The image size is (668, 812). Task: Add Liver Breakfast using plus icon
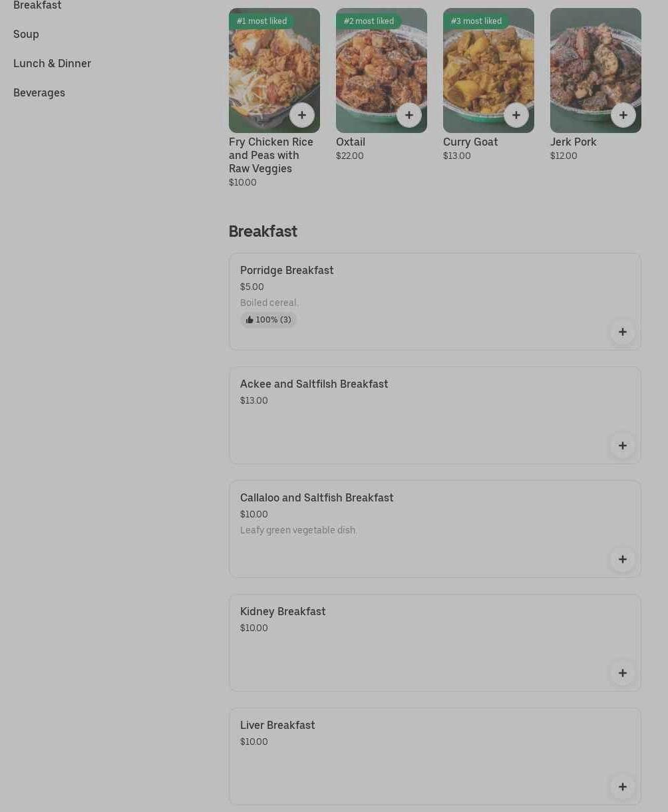(x=623, y=787)
